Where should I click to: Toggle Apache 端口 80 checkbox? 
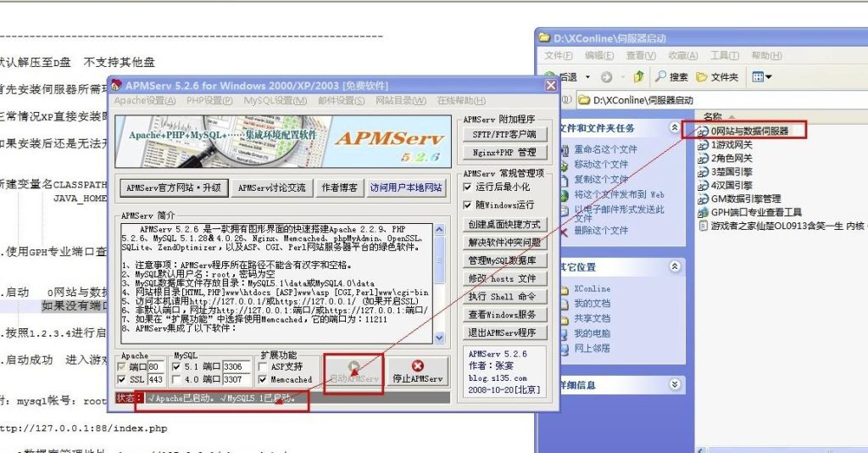pos(121,366)
